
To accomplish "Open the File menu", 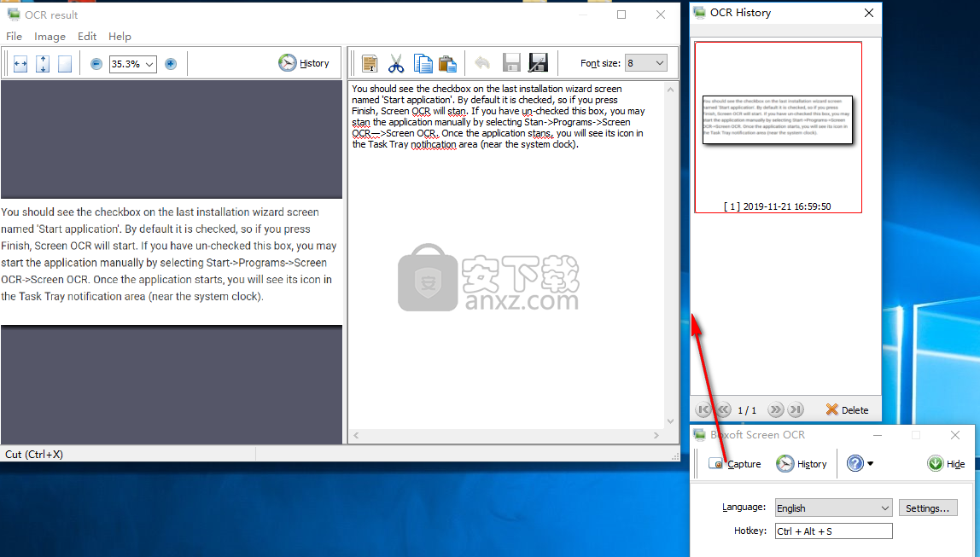I will (14, 36).
